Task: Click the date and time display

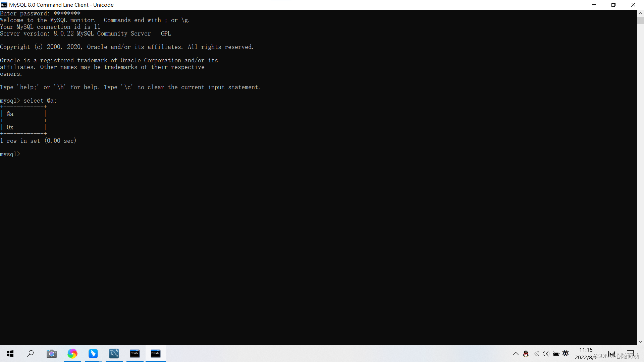Action: point(586,353)
